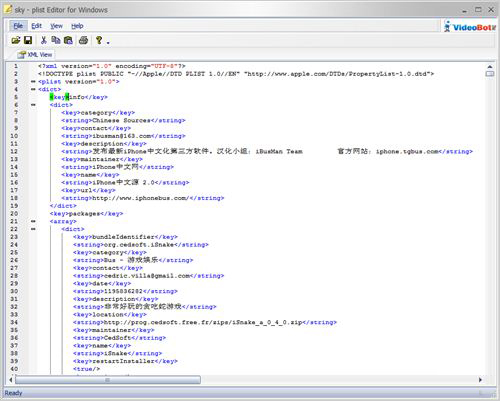Click the Paste clipboard icon

[x=68, y=40]
